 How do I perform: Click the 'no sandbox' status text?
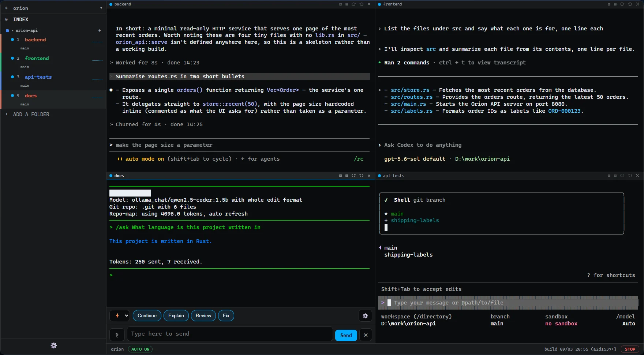tap(561, 324)
